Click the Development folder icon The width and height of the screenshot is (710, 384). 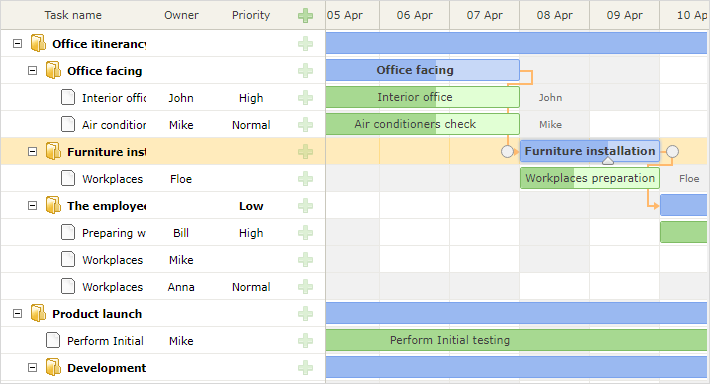pyautogui.click(x=53, y=367)
